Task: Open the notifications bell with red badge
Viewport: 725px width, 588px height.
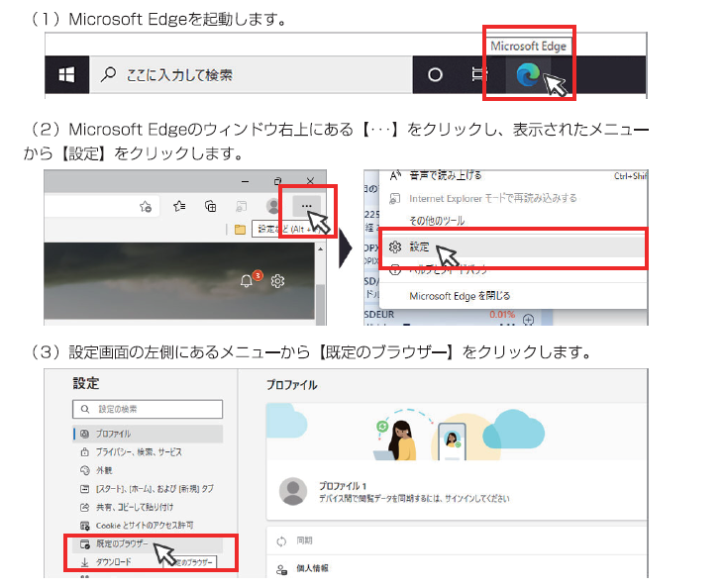Action: point(248,281)
